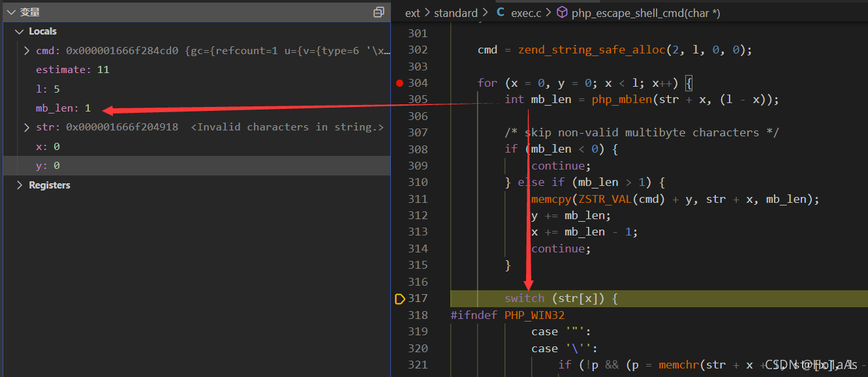Screen dimensions: 868x377
Task: Expand the cmd variable
Action: coord(27,50)
